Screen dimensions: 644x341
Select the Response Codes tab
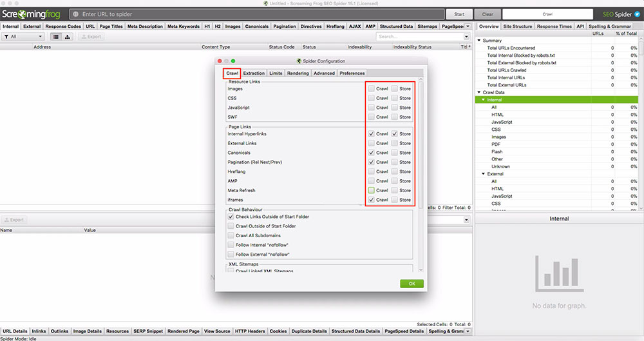click(63, 26)
